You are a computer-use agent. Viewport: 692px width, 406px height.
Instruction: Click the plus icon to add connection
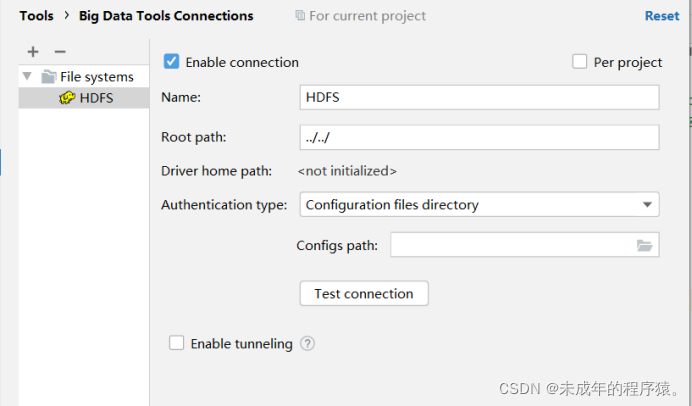click(33, 52)
